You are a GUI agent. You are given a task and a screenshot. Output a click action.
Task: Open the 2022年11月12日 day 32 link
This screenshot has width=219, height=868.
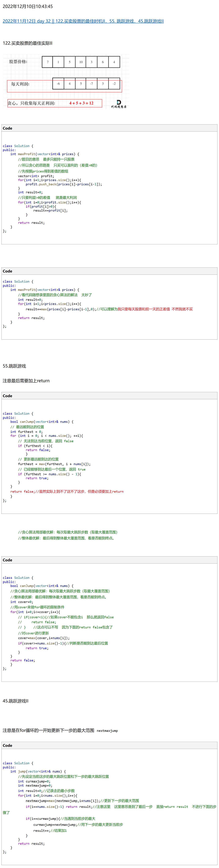83,21
